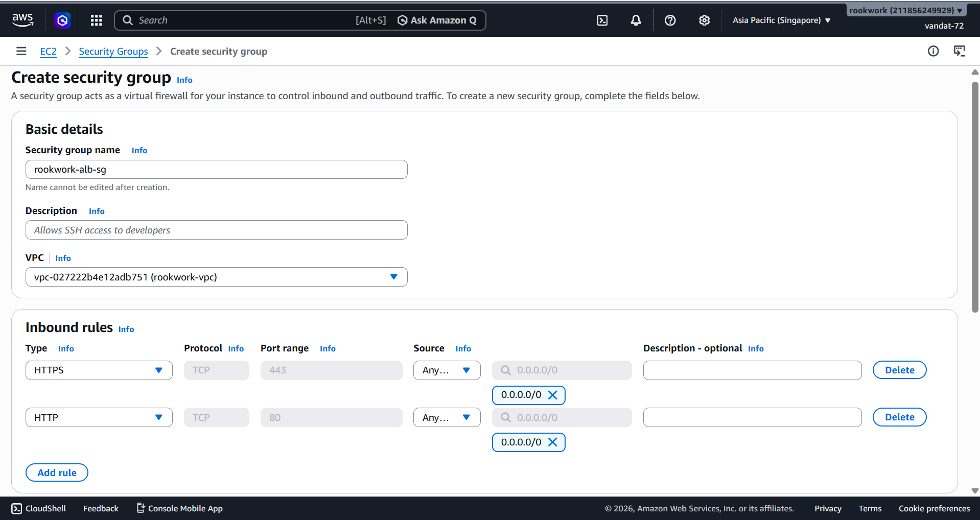The height and width of the screenshot is (520, 980).
Task: Remove 0.0.0.0/0 tag from HTTP rule
Action: pos(553,442)
